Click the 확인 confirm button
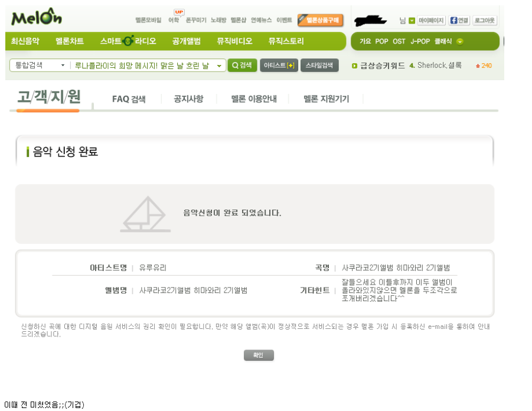This screenshot has width=532, height=411. pos(259,355)
